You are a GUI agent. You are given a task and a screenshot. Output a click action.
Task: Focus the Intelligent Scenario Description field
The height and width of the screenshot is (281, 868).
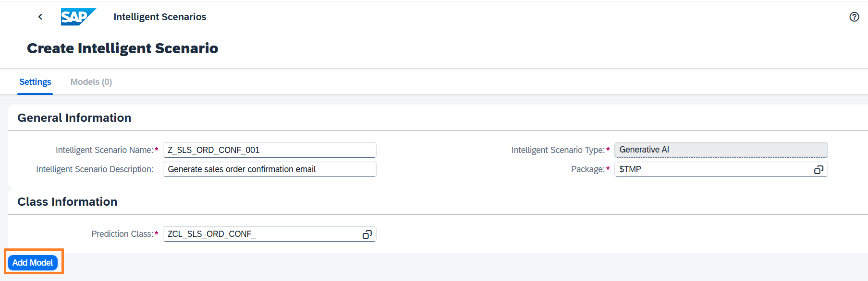[x=269, y=169]
